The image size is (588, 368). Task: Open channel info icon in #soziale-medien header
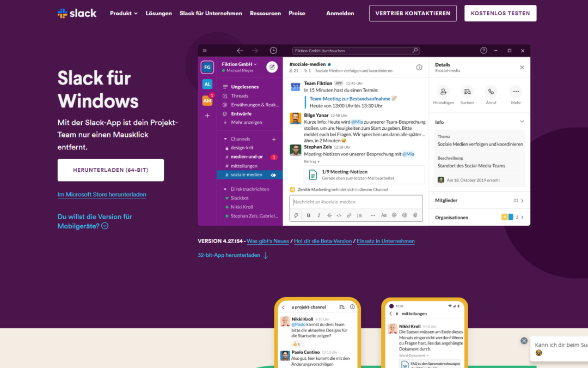pos(419,67)
